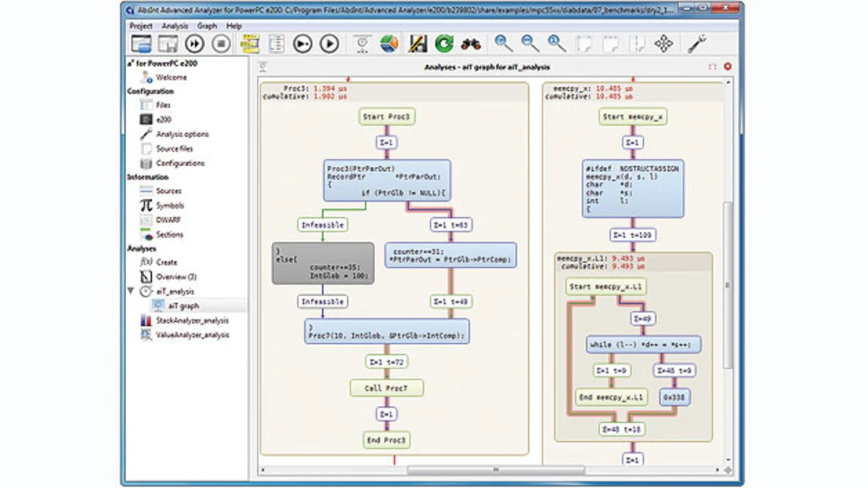Click the Σ=48 t=18 edge label

[x=622, y=429]
